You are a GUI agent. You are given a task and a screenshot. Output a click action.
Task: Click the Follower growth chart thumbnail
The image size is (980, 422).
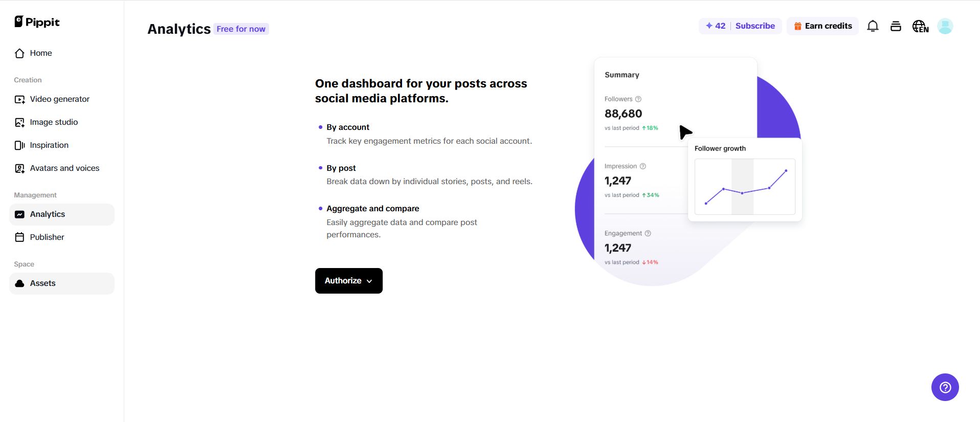[745, 187]
